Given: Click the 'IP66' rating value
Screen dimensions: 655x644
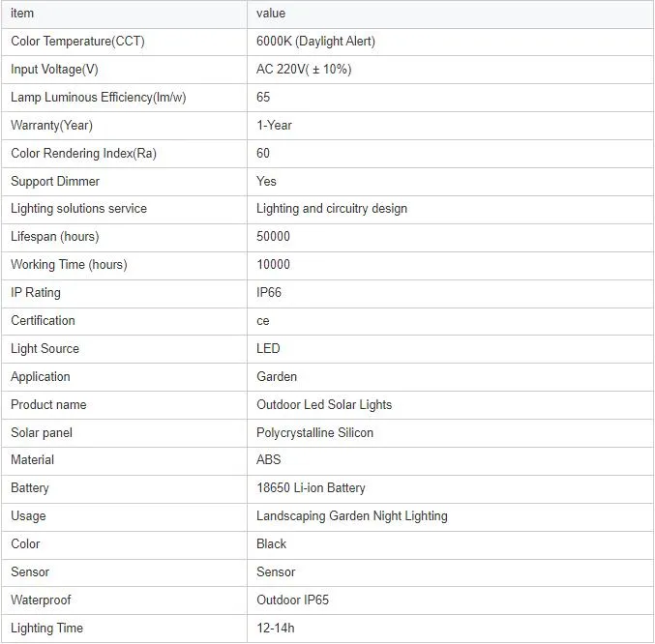Looking at the screenshot, I should click(269, 293).
